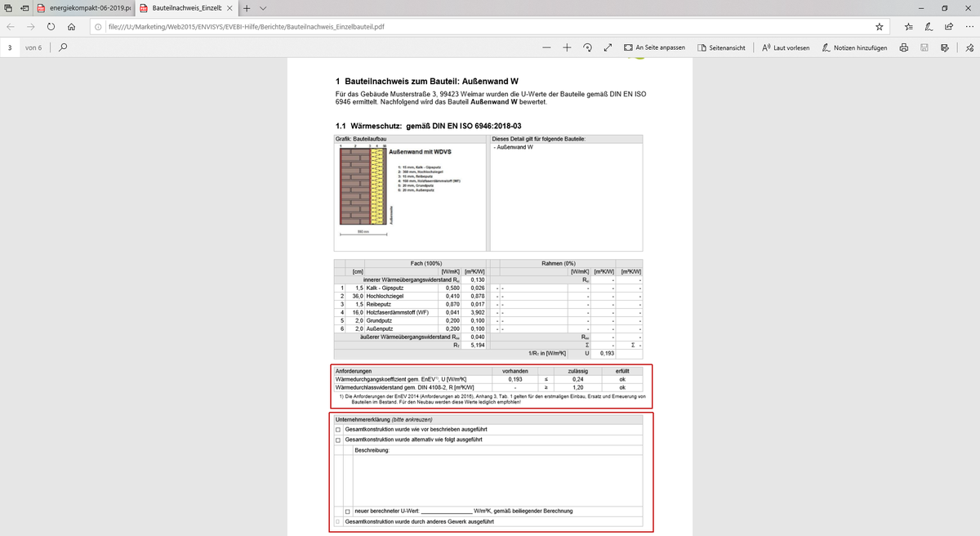Open the tabs overview icon
The image size is (980, 536).
7,7
